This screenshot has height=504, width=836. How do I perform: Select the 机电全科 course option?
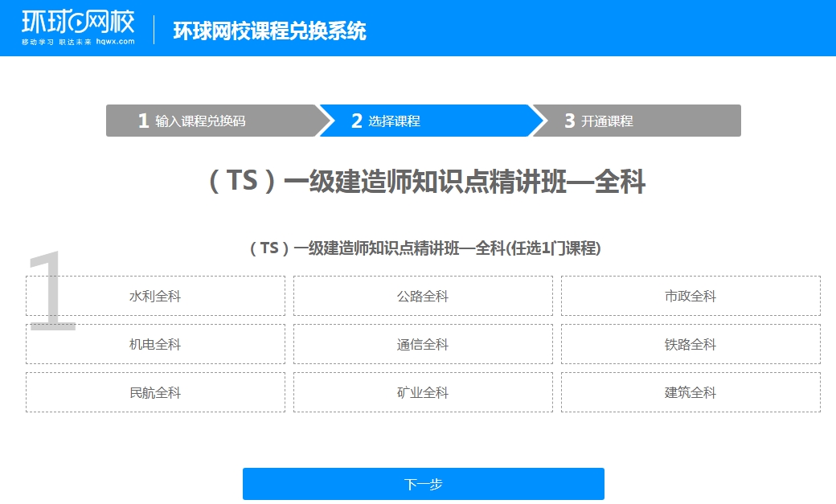point(155,344)
